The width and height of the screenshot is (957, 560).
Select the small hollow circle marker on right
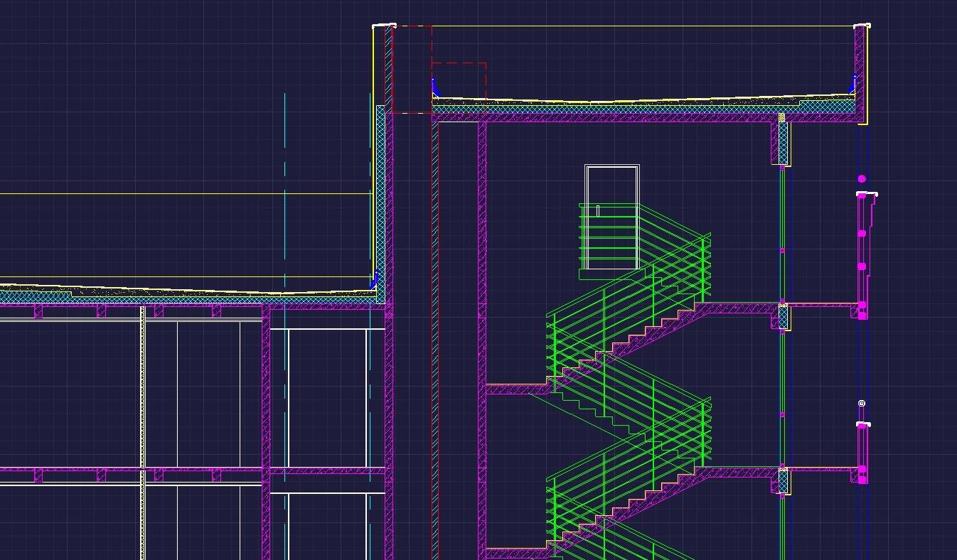tap(862, 404)
